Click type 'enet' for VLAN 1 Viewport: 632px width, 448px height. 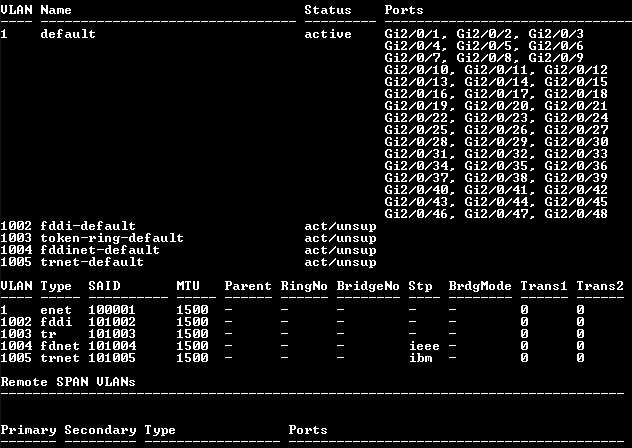tap(56, 310)
